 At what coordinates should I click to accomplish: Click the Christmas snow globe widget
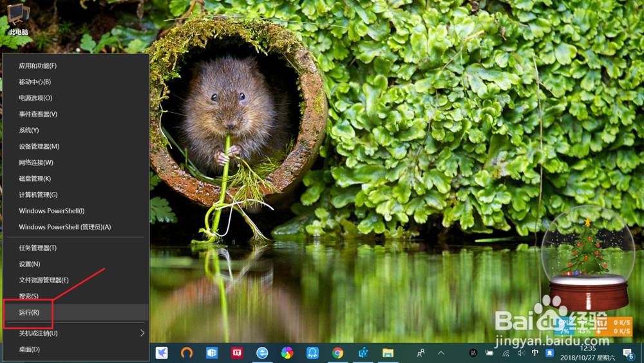tap(588, 258)
